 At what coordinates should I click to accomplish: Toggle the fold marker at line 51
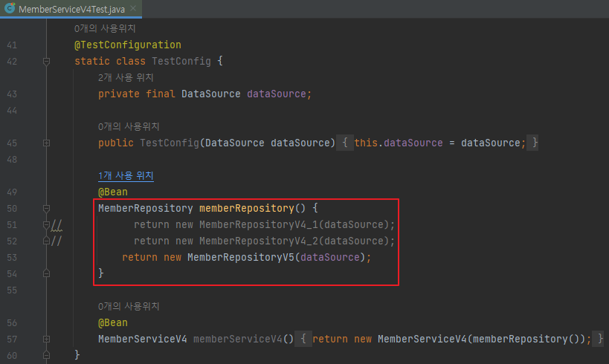[x=46, y=224]
